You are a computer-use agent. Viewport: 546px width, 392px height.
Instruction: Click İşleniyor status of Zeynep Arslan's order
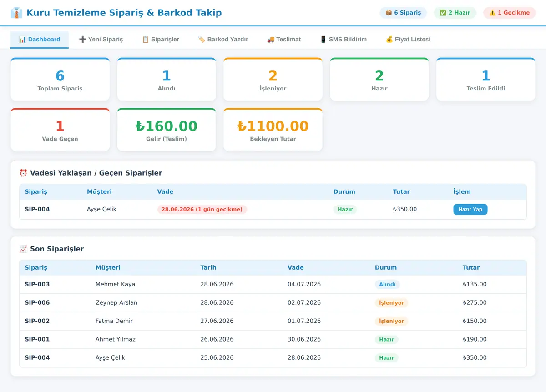[x=391, y=303]
